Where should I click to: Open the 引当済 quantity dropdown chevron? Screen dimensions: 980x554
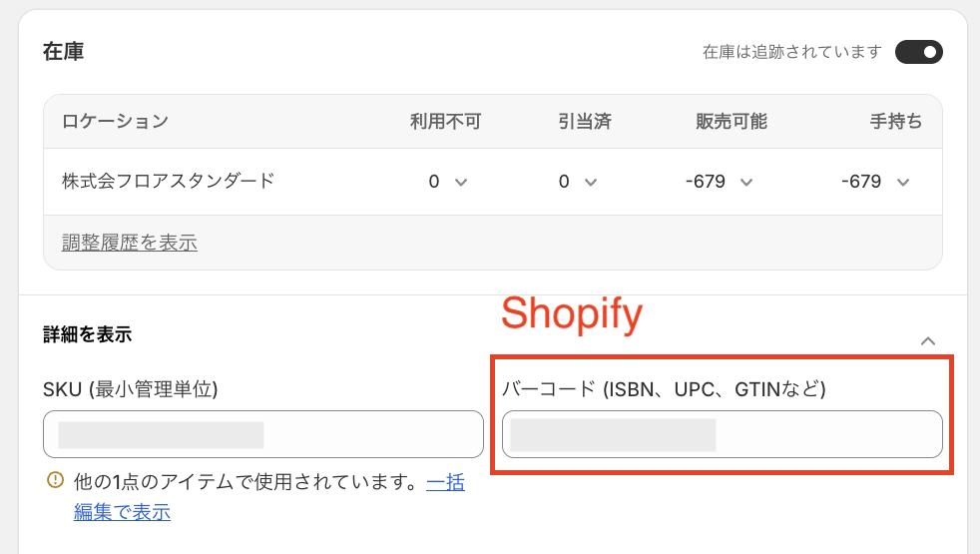[591, 183]
